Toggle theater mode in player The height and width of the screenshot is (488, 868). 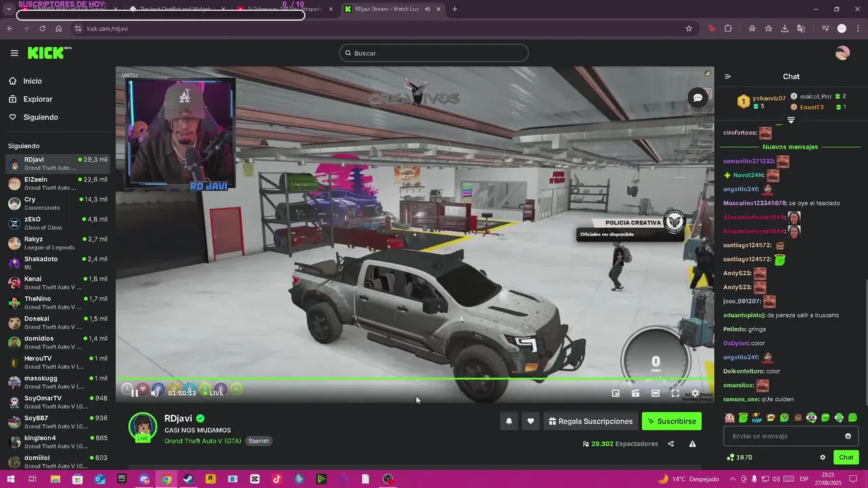[656, 393]
